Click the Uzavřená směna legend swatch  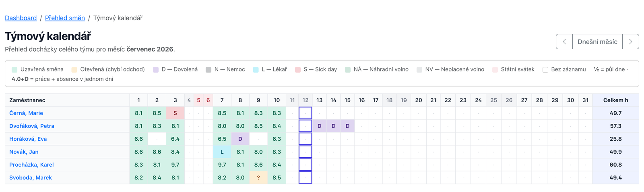click(x=14, y=69)
